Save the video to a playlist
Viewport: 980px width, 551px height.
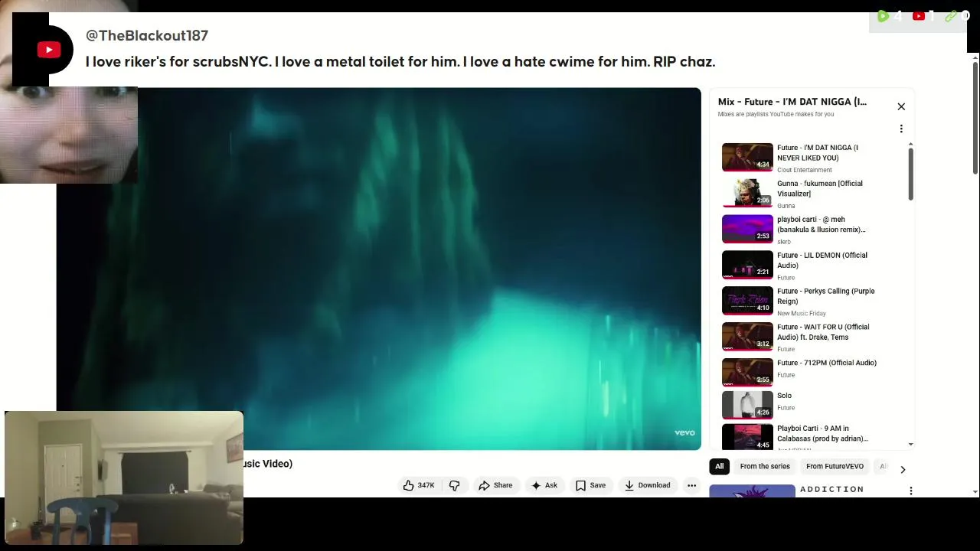click(590, 485)
